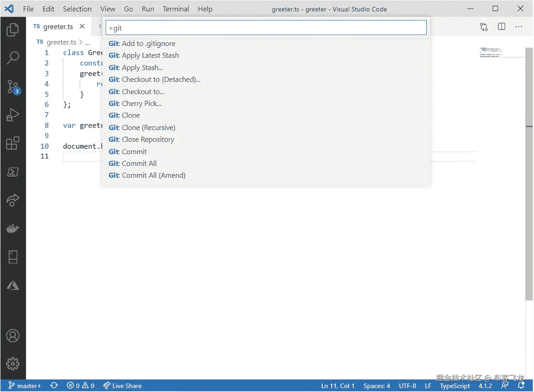Screen dimensions: 534x392
Task: Open the Explorer view in activity bar
Action: point(13,30)
